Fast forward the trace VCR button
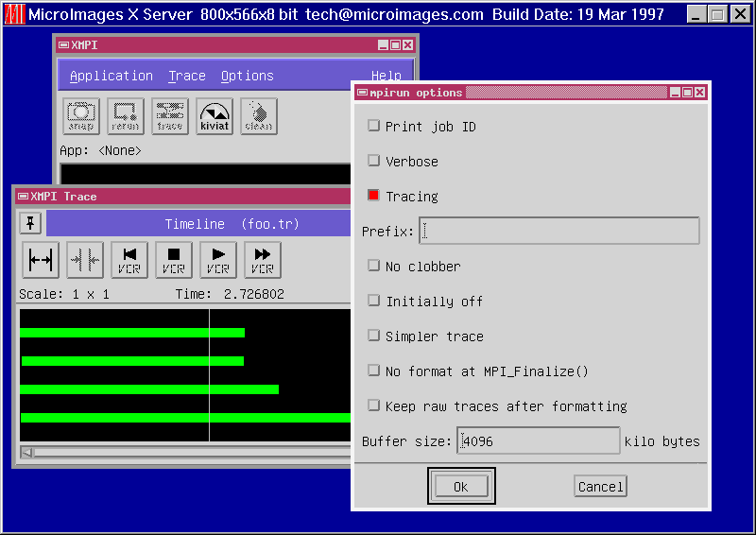The image size is (756, 535). 263,260
